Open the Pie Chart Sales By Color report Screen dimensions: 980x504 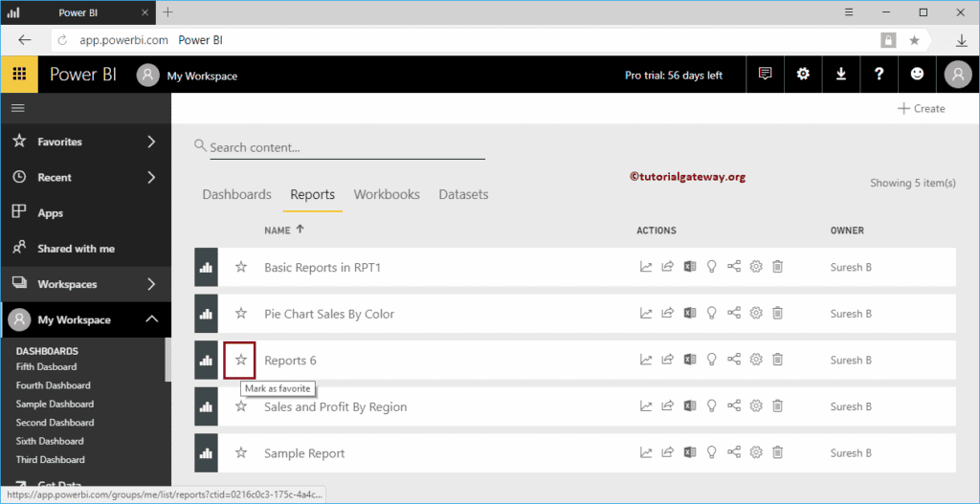[329, 314]
